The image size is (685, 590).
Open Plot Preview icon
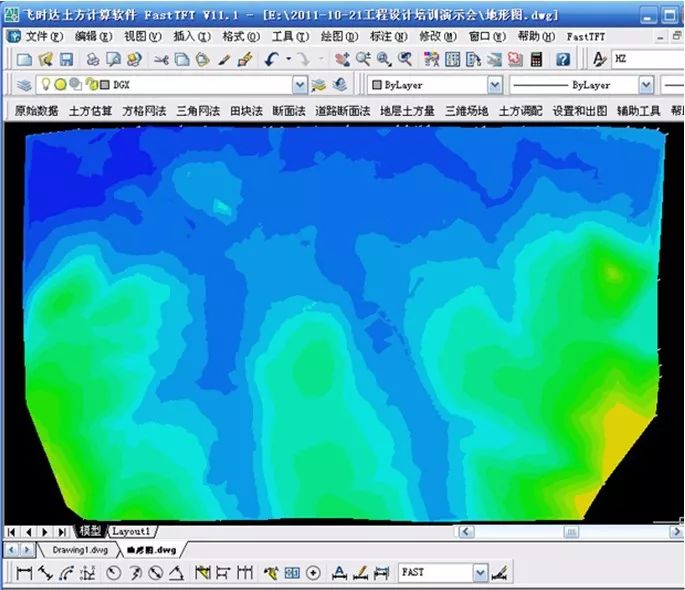(114, 59)
